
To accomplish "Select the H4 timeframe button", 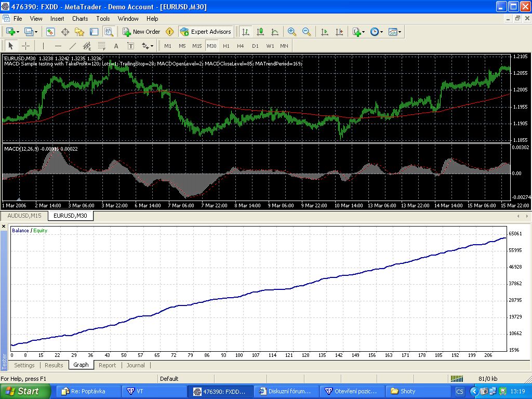I will 241,46.
